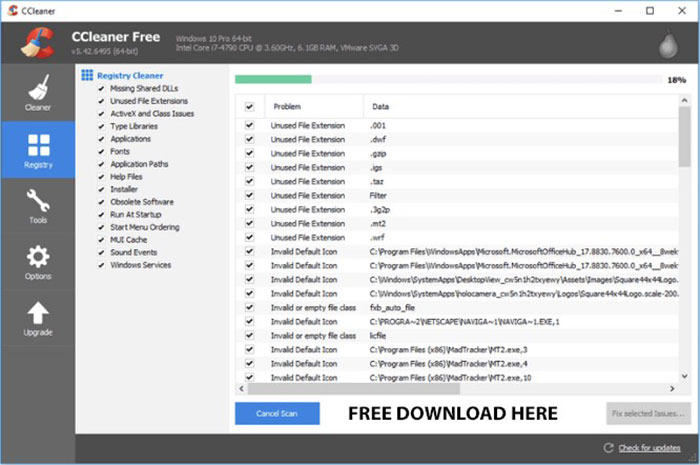Click the scan progress bar
Image resolution: width=700 pixels, height=465 pixels.
[x=449, y=79]
